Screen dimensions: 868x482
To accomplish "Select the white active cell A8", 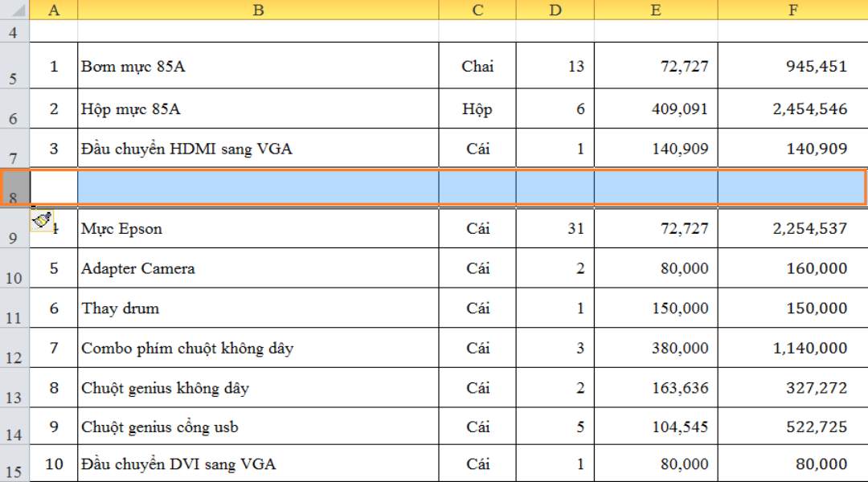I will (x=54, y=188).
